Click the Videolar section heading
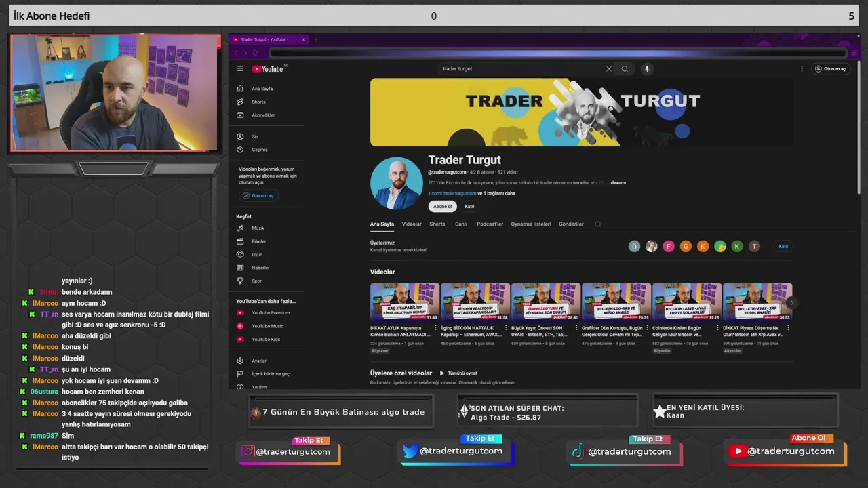The width and height of the screenshot is (868, 488). tap(382, 272)
